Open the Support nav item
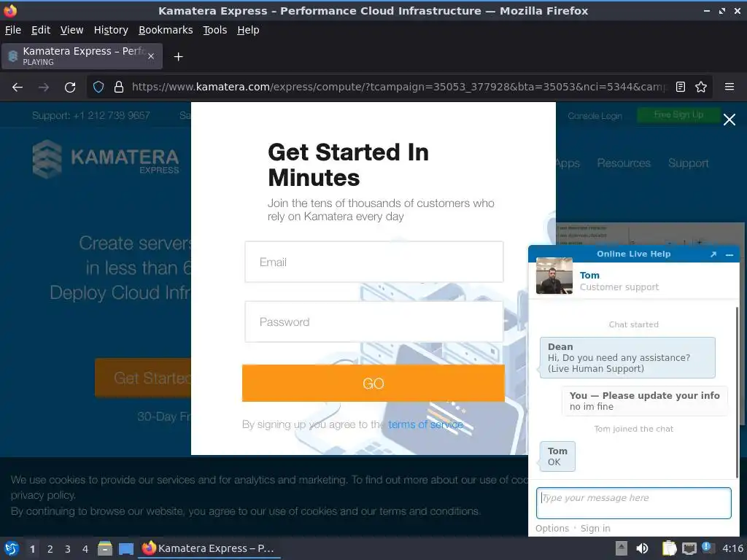Screen dimensions: 747x560 pos(689,163)
